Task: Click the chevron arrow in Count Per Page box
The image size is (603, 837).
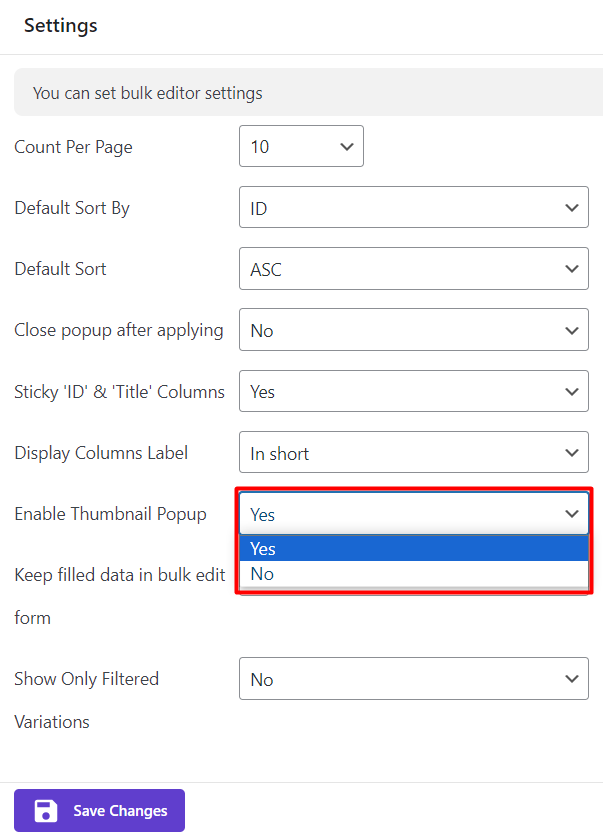Action: 347,147
